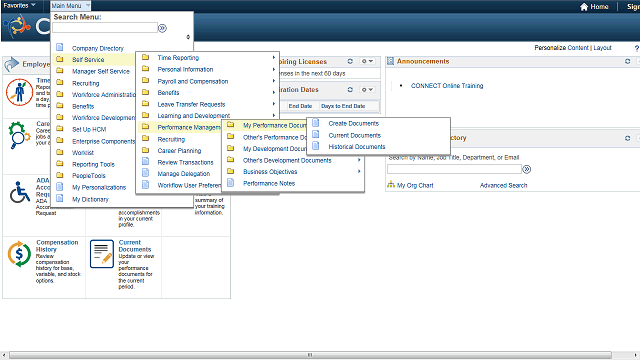Click the My Dictionary page icon
640x360 pixels.
click(x=60, y=198)
